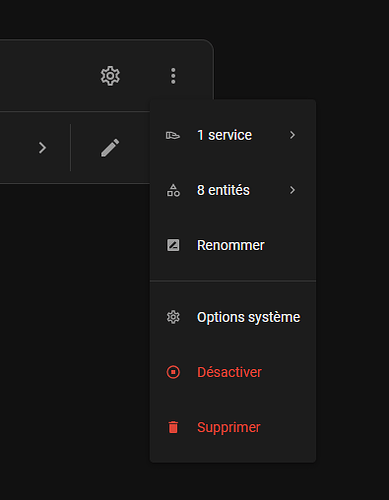This screenshot has height=500, width=389.
Task: Click the divider line below Renommer
Action: pos(233,281)
